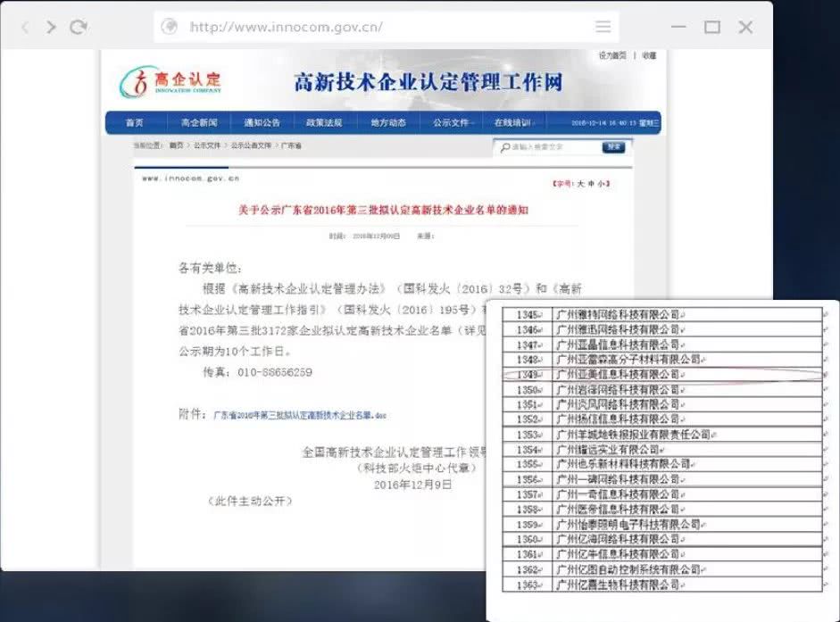This screenshot has height=622, width=840.
Task: Click the 高企认定 site logo
Action: (170, 82)
